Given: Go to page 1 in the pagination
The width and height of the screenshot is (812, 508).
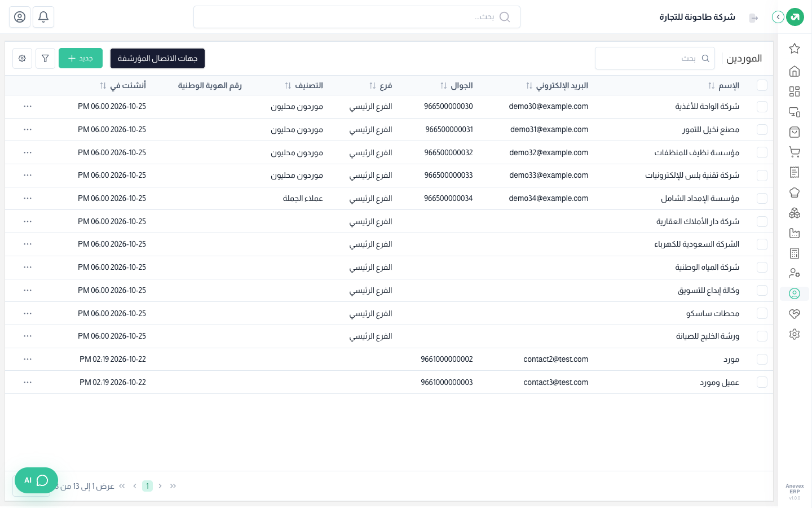Looking at the screenshot, I should (x=147, y=486).
